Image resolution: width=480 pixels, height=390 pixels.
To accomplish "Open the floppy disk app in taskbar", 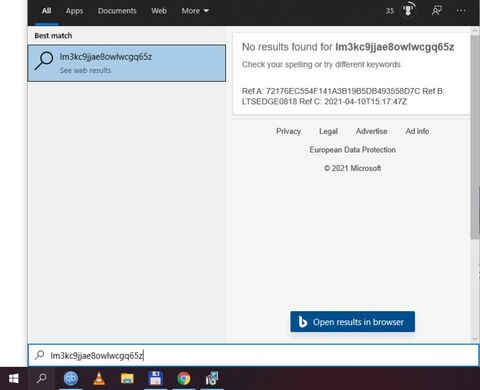I will coord(155,379).
